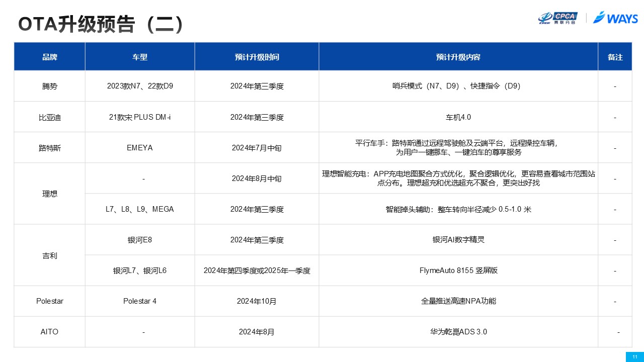The width and height of the screenshot is (644, 362).
Task: Click the 2024年10月 date cell
Action: 257,301
